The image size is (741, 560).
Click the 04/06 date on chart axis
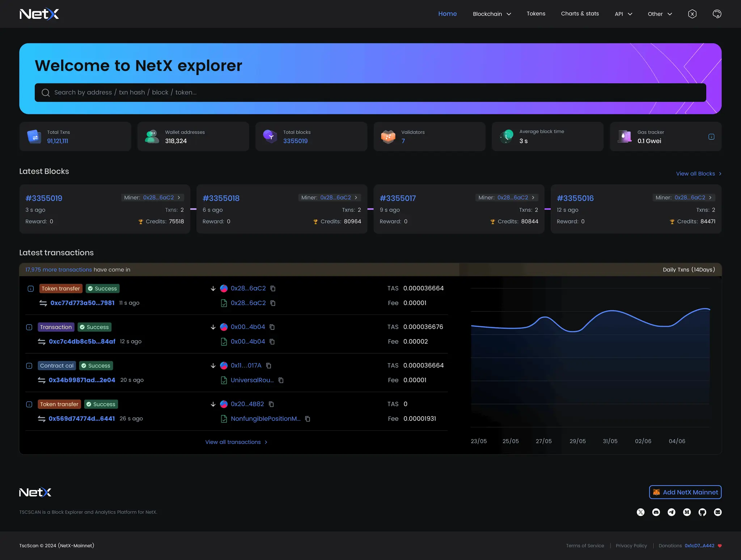click(x=677, y=441)
